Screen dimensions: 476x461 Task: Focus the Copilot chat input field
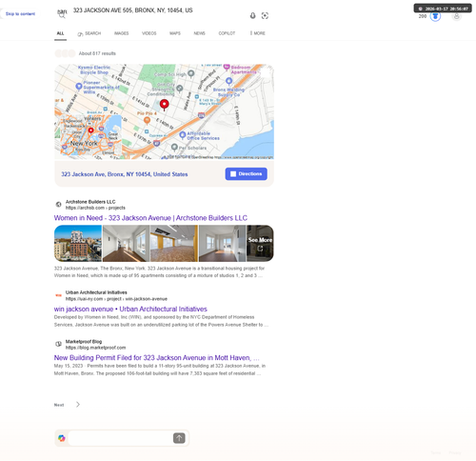pos(121,438)
